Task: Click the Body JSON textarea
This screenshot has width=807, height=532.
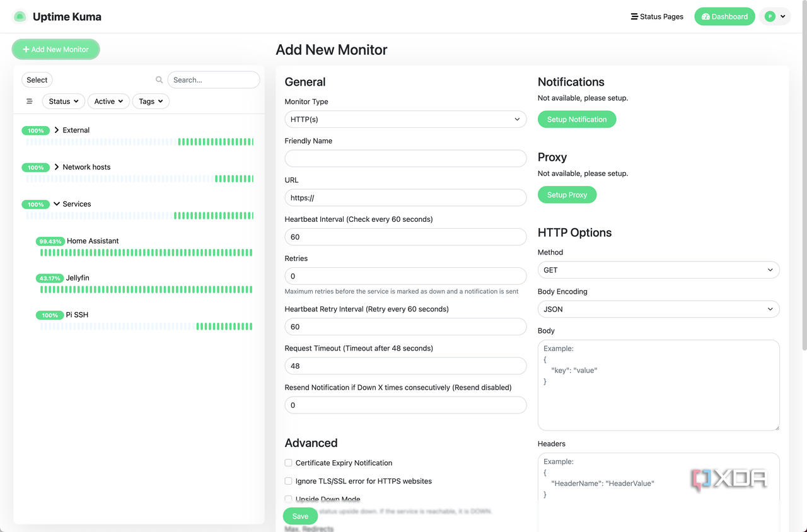Action: click(x=658, y=385)
